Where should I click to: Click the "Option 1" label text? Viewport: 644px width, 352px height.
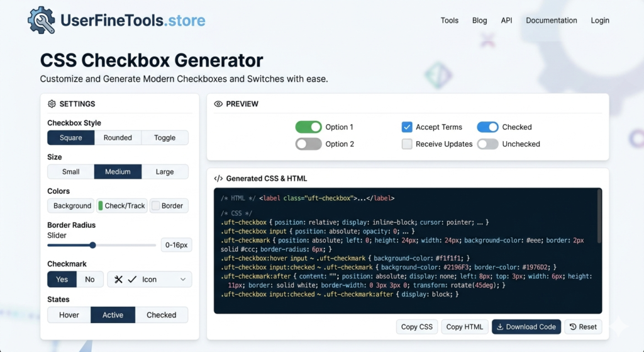[x=339, y=127]
